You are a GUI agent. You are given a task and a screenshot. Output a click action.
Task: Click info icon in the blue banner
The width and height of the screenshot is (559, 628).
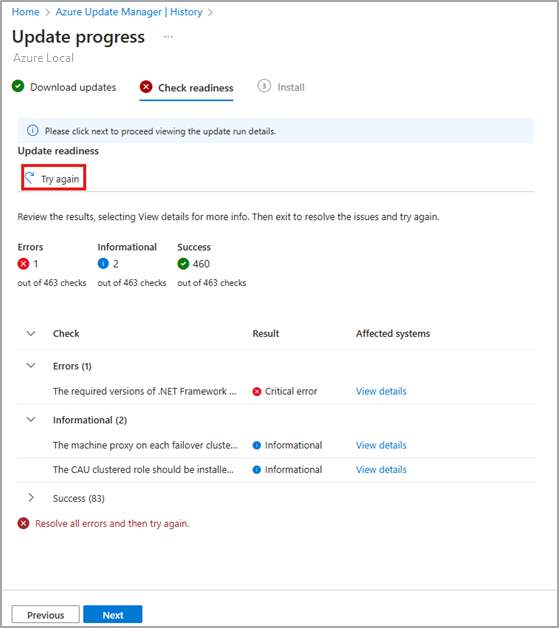32,131
